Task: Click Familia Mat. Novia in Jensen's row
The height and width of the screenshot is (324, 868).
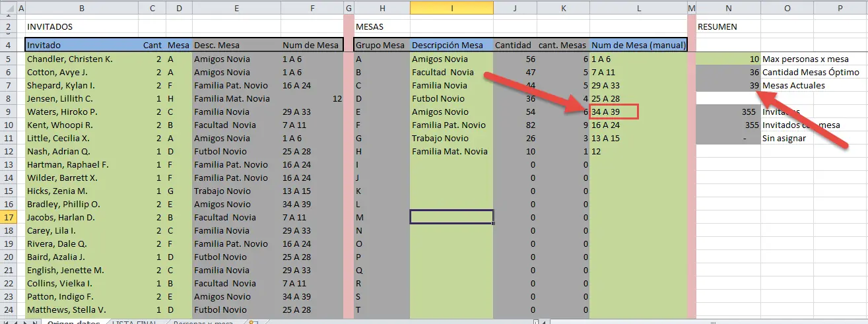Action: (236, 98)
